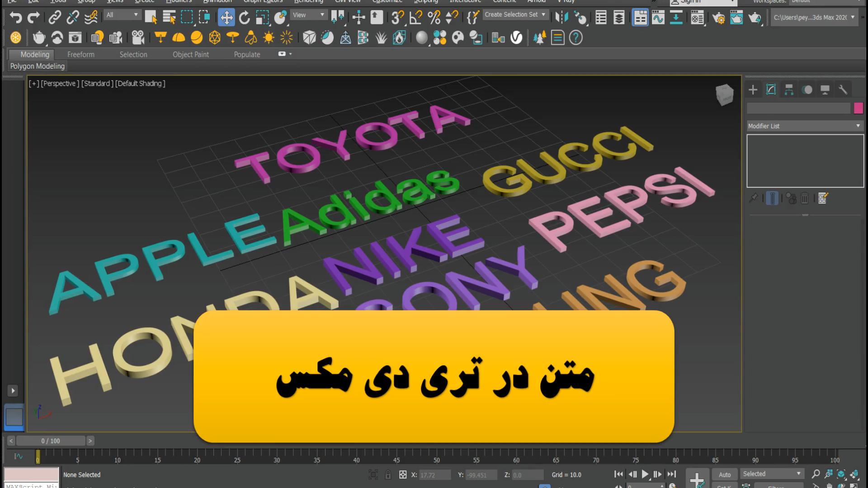Open the Default Shading viewport menu
Image resolution: width=868 pixels, height=488 pixels.
(x=140, y=84)
